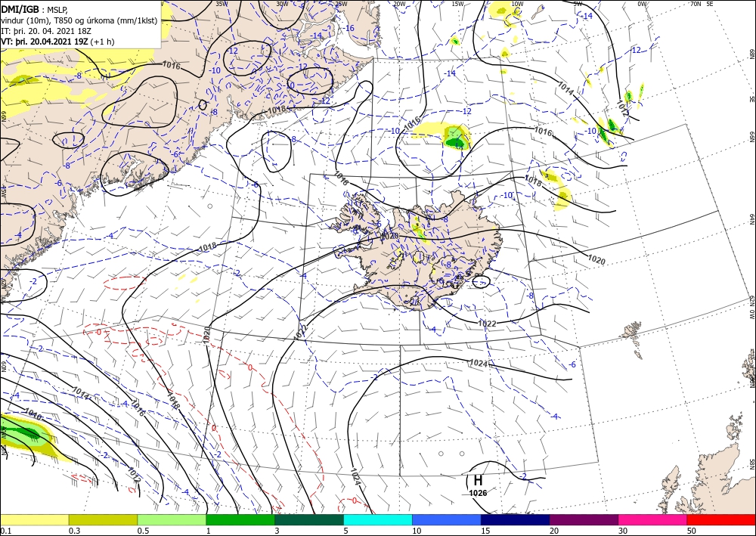Click the '(+1 h)' forecast offset text
The width and height of the screenshot is (756, 536).
click(x=102, y=42)
